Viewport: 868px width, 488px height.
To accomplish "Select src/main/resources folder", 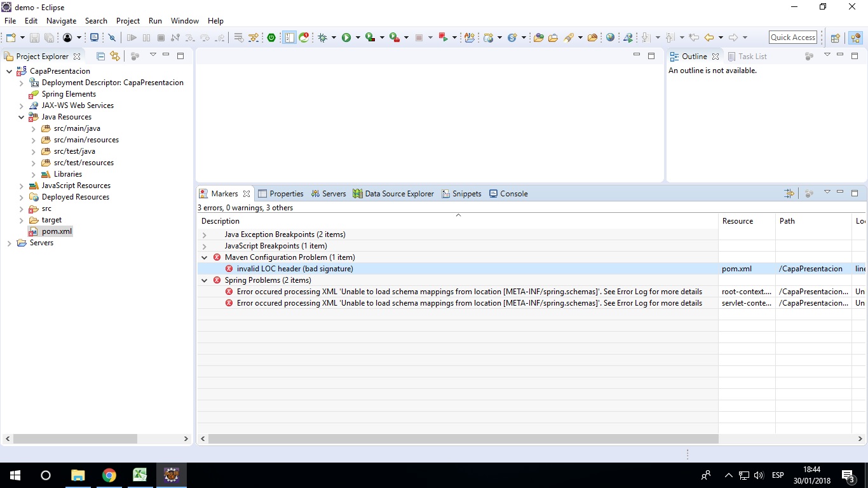I will coord(86,140).
